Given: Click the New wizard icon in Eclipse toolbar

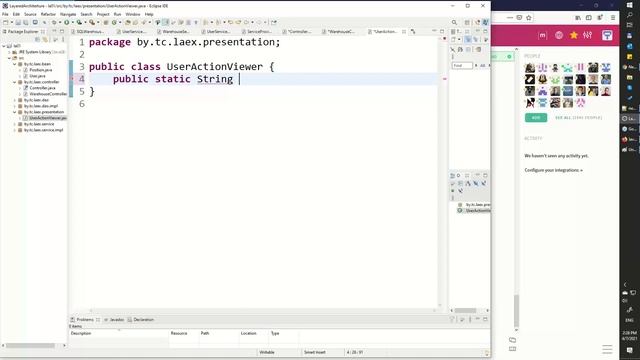Looking at the screenshot, I should (6, 22).
